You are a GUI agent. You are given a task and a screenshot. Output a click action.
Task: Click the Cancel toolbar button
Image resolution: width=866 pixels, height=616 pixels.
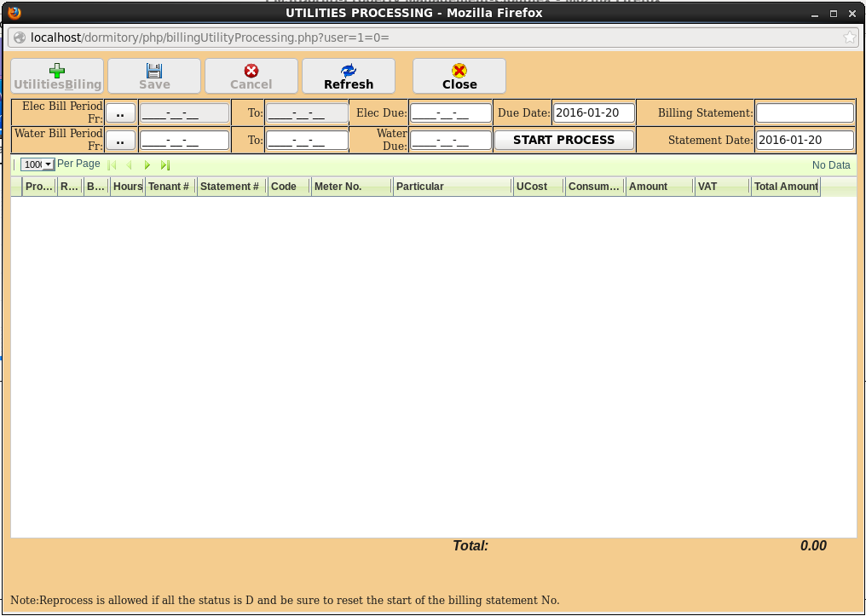tap(251, 76)
